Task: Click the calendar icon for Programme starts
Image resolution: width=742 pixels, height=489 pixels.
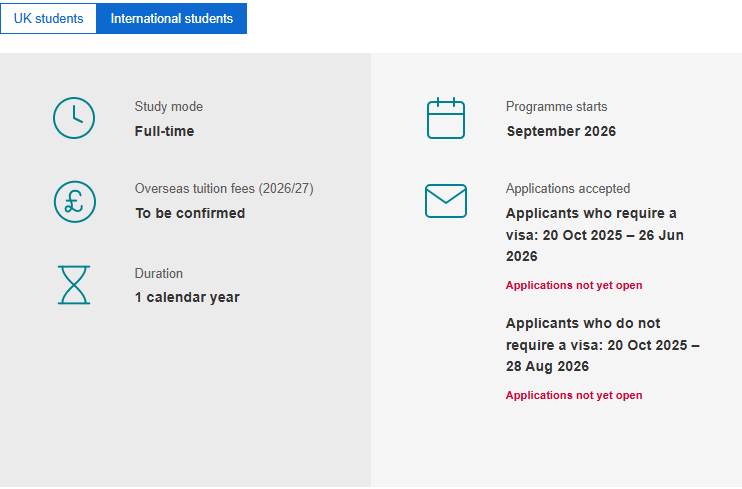Action: tap(446, 118)
